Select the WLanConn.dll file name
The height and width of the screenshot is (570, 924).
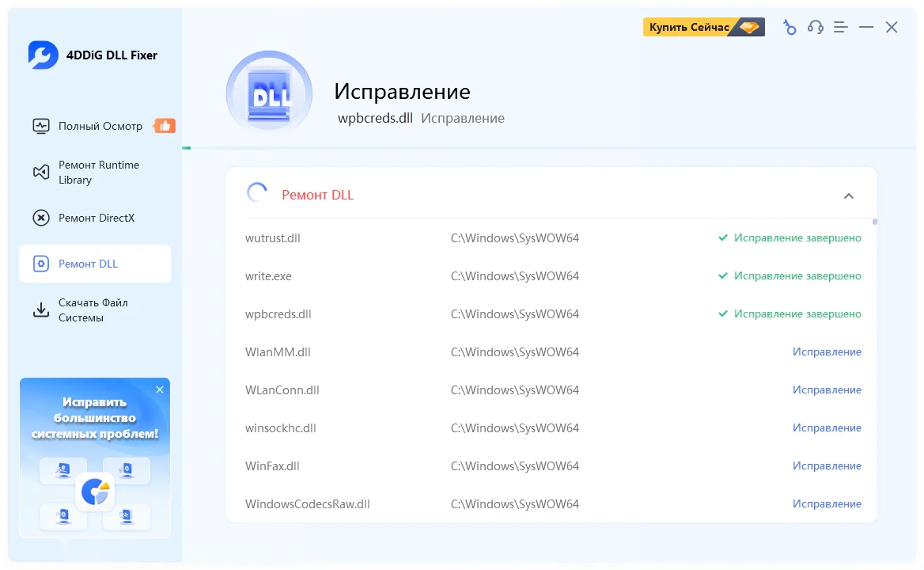pyautogui.click(x=282, y=390)
